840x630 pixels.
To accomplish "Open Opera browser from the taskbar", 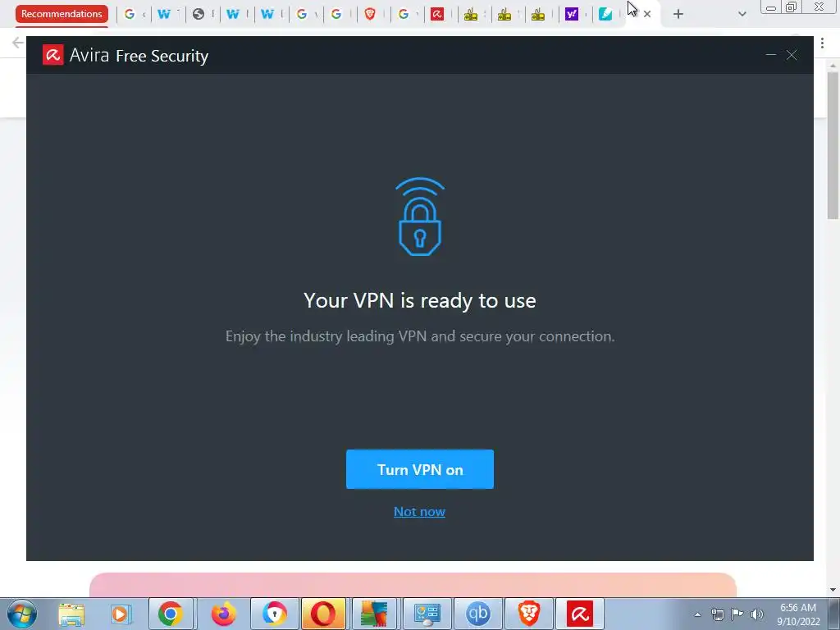I will (323, 614).
